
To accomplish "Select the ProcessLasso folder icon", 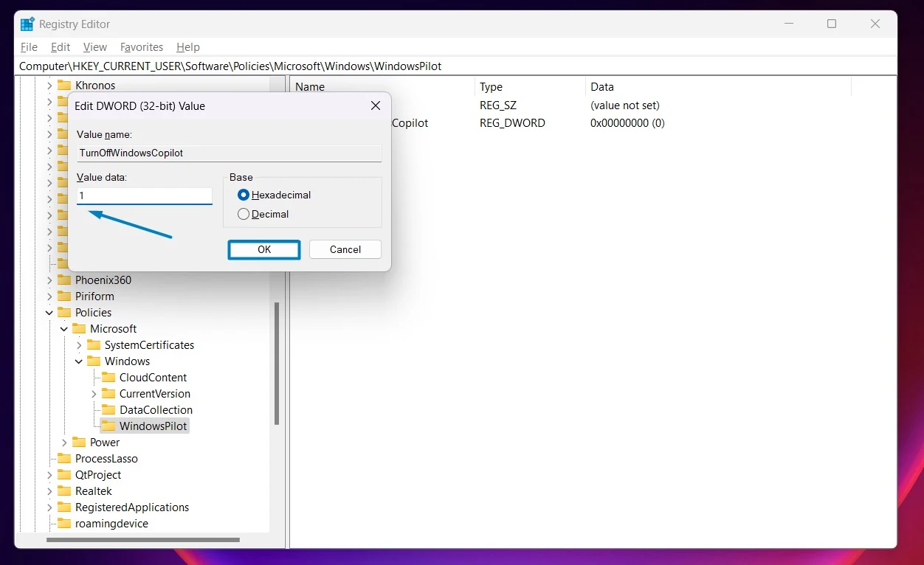I will (x=64, y=459).
